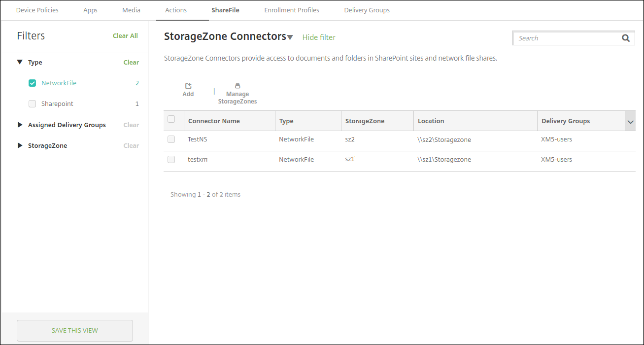Click the Add connector icon
The image size is (644, 345).
[188, 86]
